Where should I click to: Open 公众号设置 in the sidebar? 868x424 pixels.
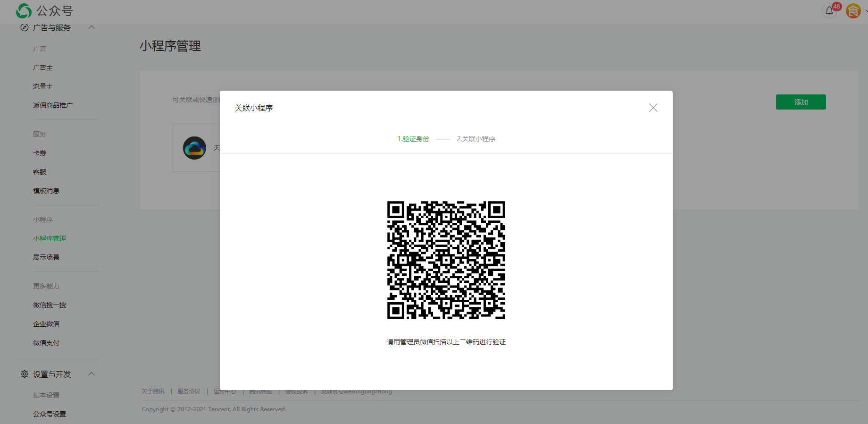click(x=50, y=414)
